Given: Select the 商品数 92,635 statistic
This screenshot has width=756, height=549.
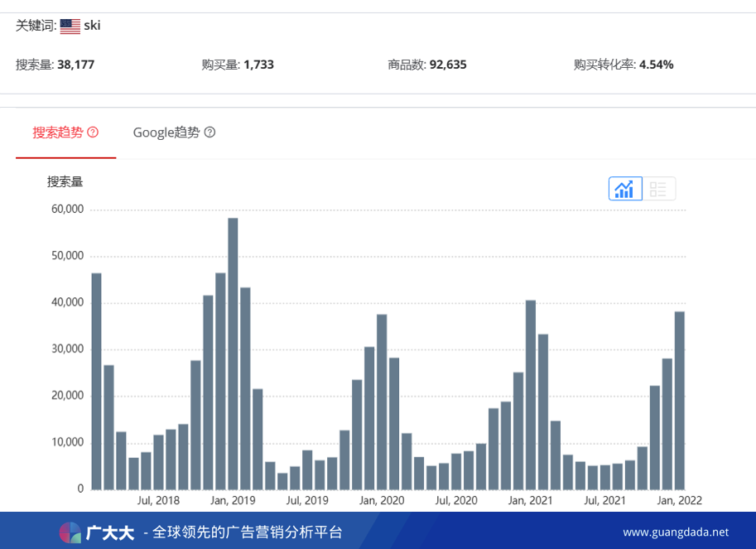Looking at the screenshot, I should click(426, 65).
